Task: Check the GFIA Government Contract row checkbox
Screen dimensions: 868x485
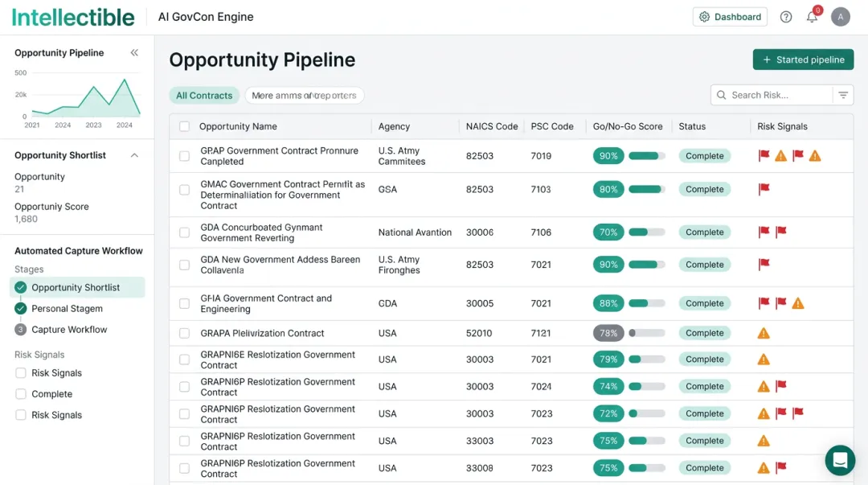Action: pyautogui.click(x=184, y=303)
